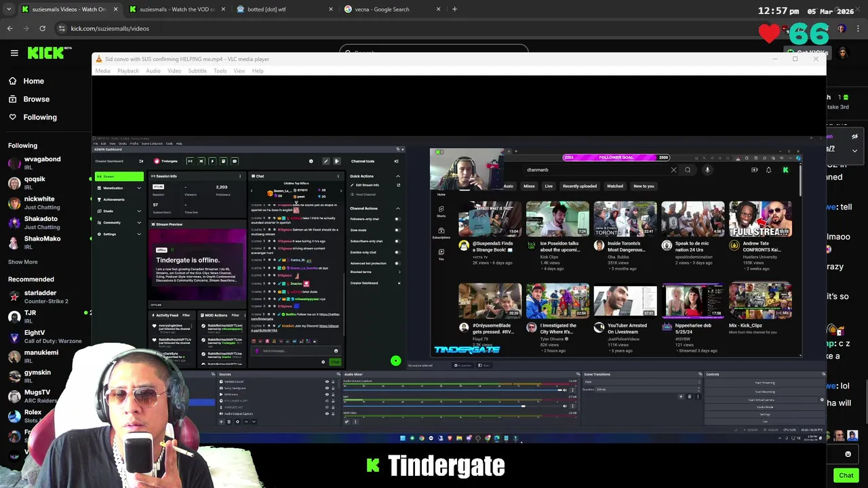This screenshot has height=488, width=868.
Task: Click the green Chat button on Kick
Action: [846, 475]
